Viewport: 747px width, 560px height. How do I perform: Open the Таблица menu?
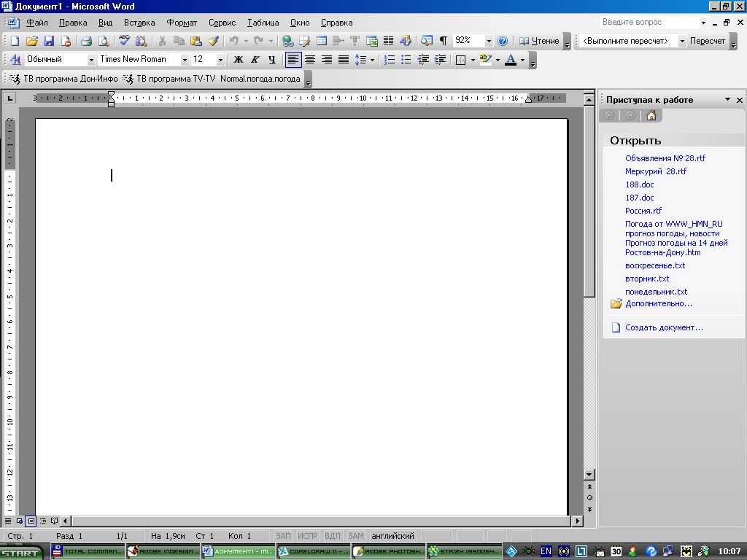[263, 23]
